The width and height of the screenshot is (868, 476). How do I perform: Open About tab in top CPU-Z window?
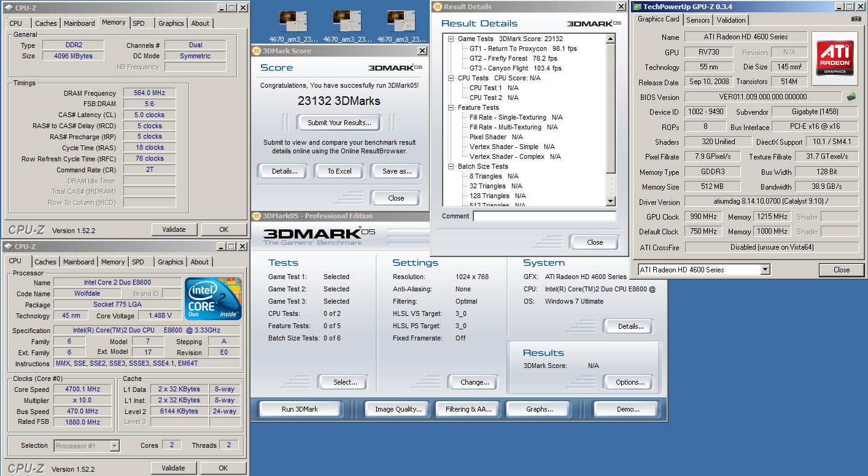[200, 23]
